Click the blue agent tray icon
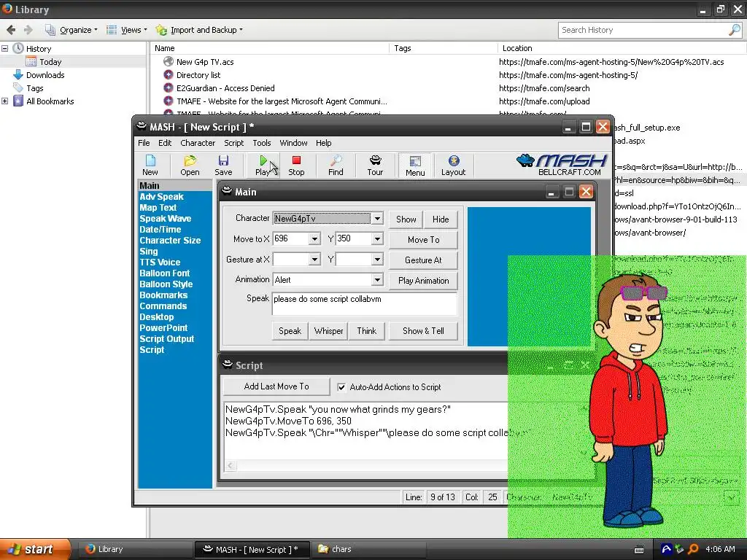747x560 pixels. pyautogui.click(x=666, y=549)
